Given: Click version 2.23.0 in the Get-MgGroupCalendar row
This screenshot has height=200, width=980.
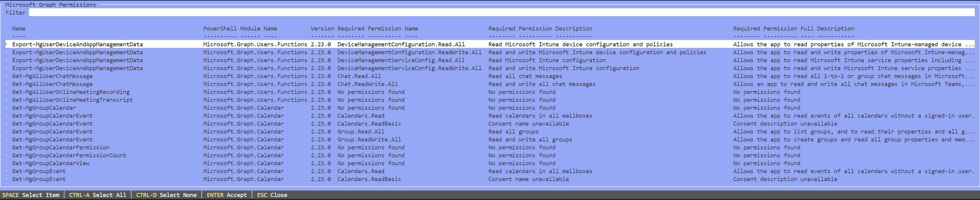Looking at the screenshot, I should pyautogui.click(x=321, y=108).
